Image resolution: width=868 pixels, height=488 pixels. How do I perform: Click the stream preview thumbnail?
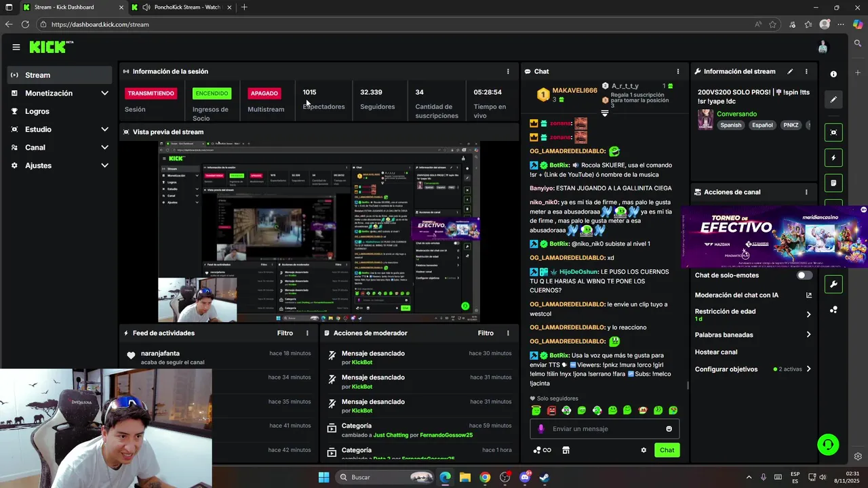pos(319,232)
